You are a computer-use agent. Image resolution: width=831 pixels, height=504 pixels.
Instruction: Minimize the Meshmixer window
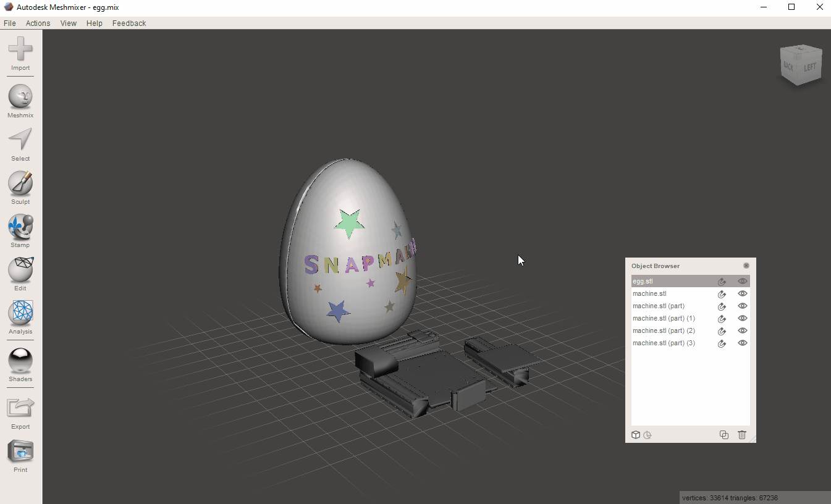[x=764, y=7]
